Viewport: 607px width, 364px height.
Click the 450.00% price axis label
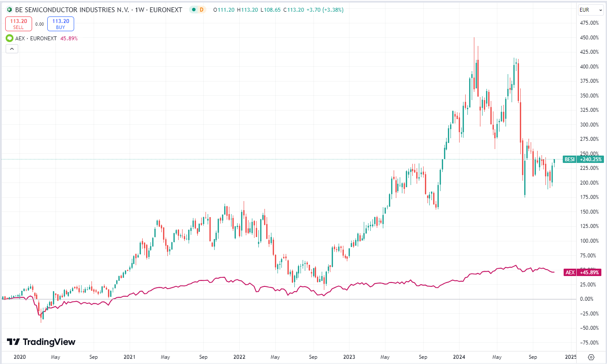pyautogui.click(x=589, y=38)
